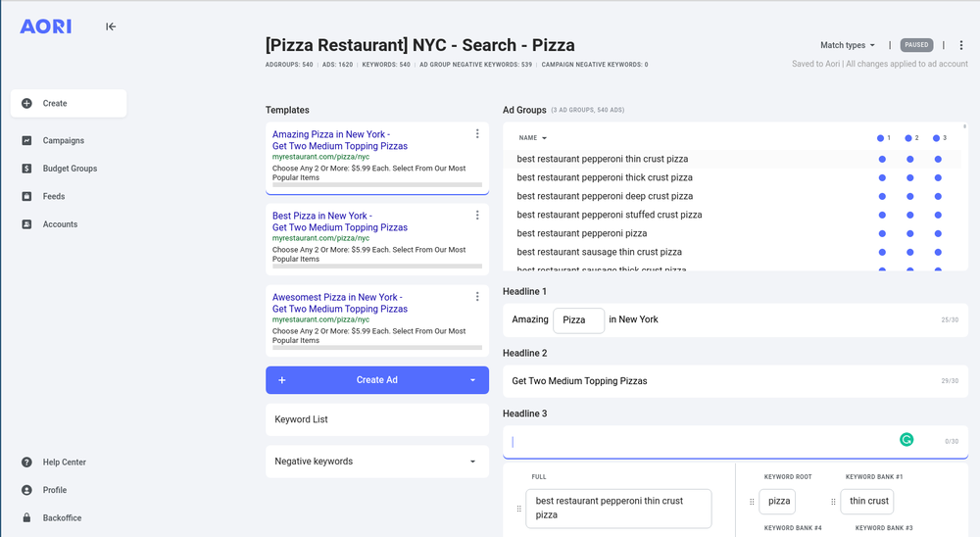Open Budget Groups dollar icon
The width and height of the screenshot is (980, 537).
click(x=26, y=169)
